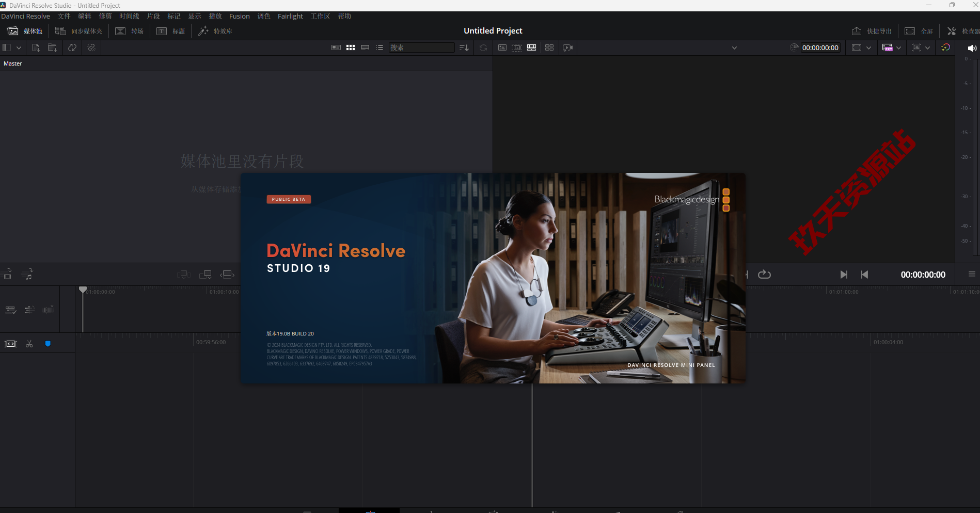Click the smart insert edit icon
The height and width of the screenshot is (513, 980).
(184, 275)
